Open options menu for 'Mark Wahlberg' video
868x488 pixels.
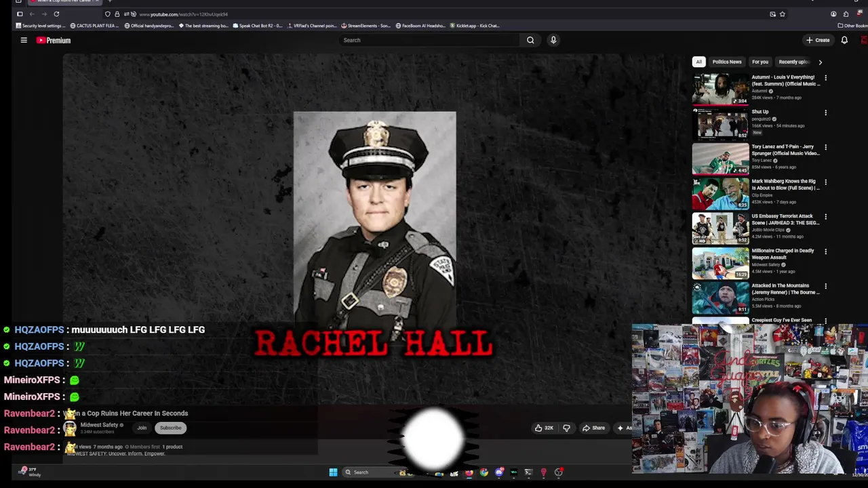[825, 182]
